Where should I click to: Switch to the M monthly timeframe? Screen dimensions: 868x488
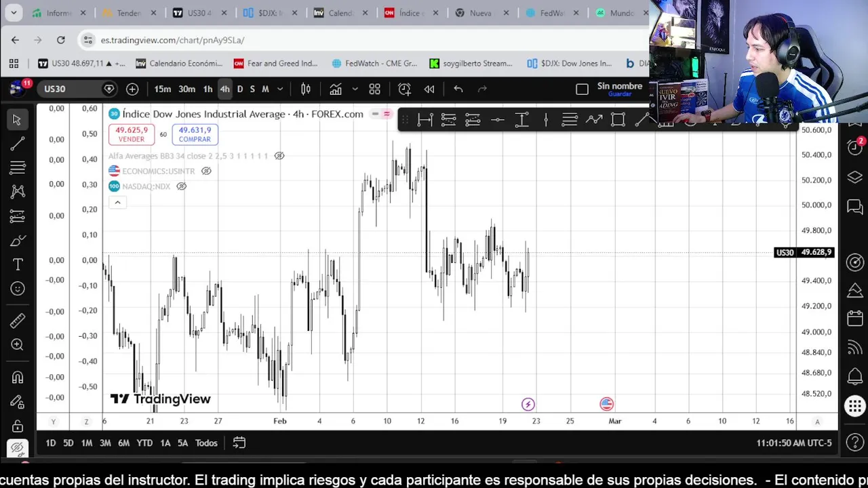[x=265, y=89]
